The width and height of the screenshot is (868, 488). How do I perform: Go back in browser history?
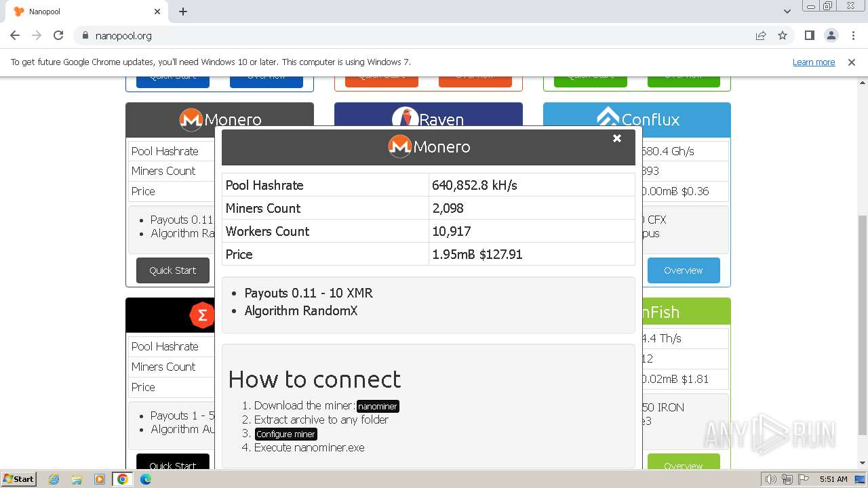tap(15, 35)
